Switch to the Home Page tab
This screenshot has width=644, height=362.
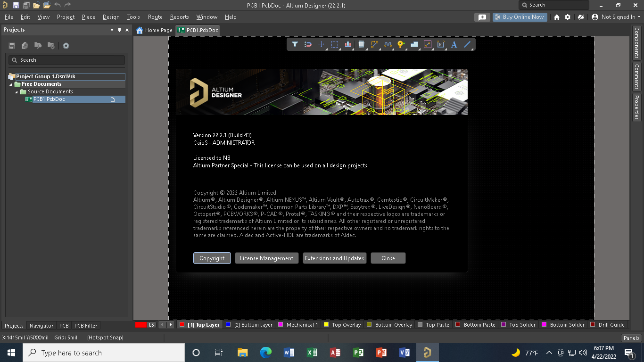click(154, 30)
